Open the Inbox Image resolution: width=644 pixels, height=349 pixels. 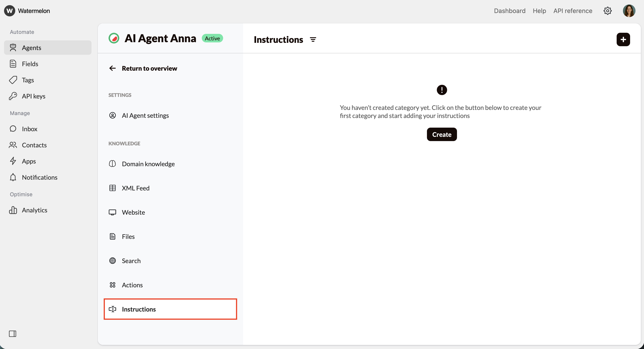click(29, 129)
